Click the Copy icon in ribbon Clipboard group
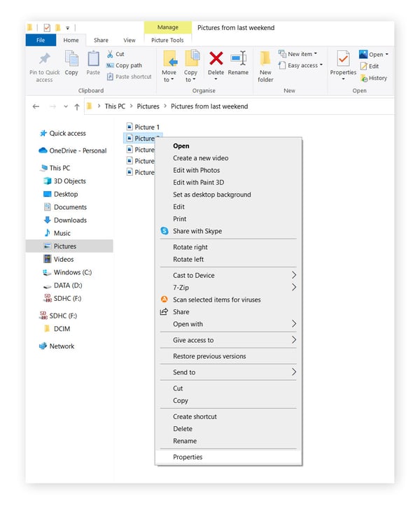Image resolution: width=420 pixels, height=508 pixels. pos(71,59)
